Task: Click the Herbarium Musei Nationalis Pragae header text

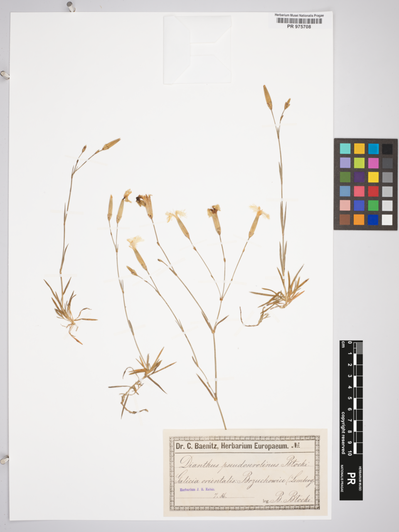Action: pyautogui.click(x=299, y=15)
